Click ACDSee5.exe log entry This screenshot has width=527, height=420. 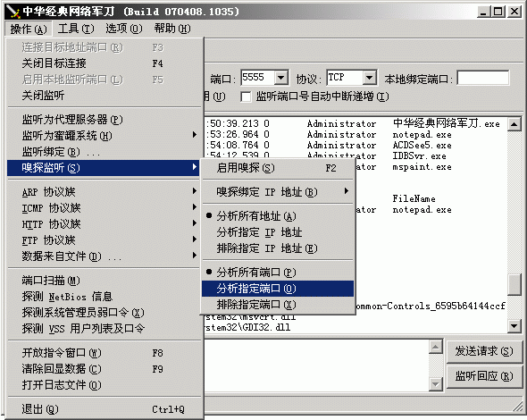pos(422,146)
